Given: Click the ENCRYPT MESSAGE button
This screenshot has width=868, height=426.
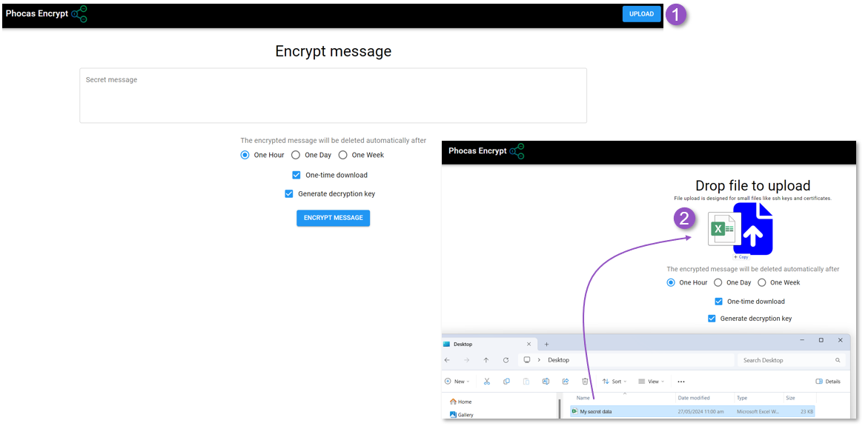Looking at the screenshot, I should pos(334,218).
